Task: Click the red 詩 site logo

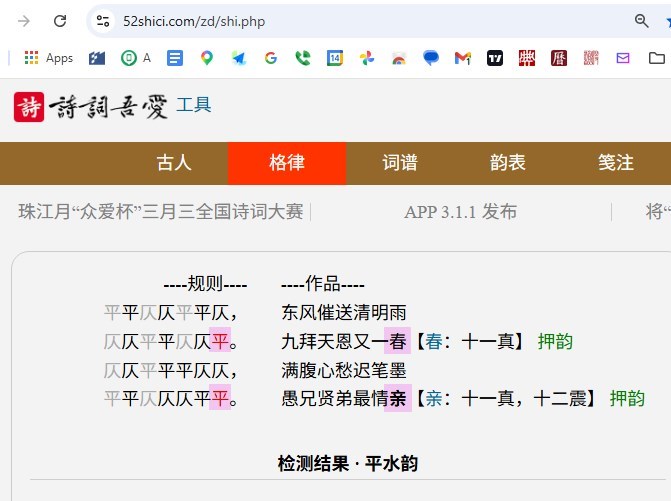Action: [29, 107]
